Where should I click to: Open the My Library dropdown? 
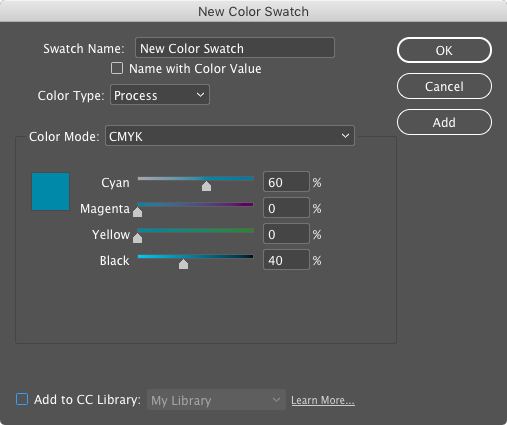coord(216,400)
